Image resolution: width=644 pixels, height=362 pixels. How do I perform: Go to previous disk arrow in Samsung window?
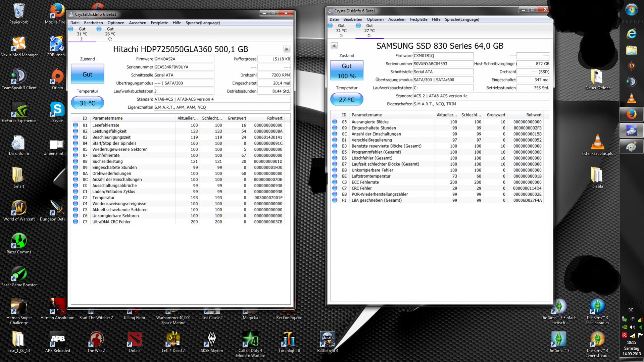[334, 46]
